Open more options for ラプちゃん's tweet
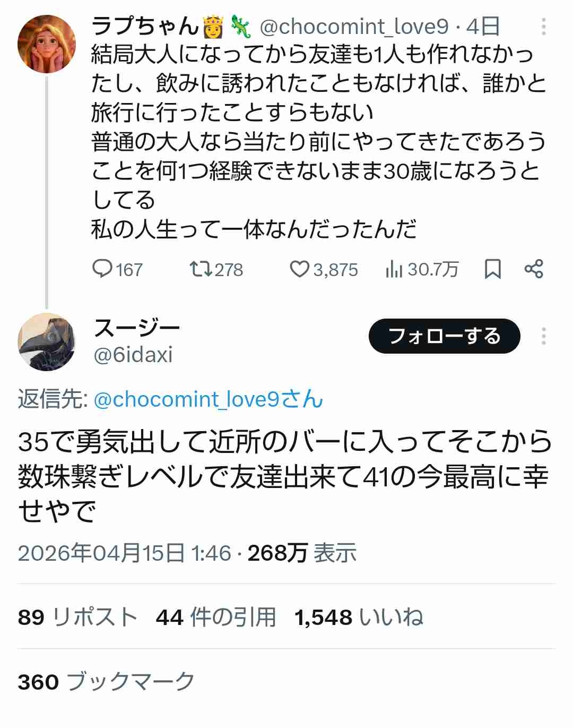Viewport: 573px width, 728px height. click(543, 27)
